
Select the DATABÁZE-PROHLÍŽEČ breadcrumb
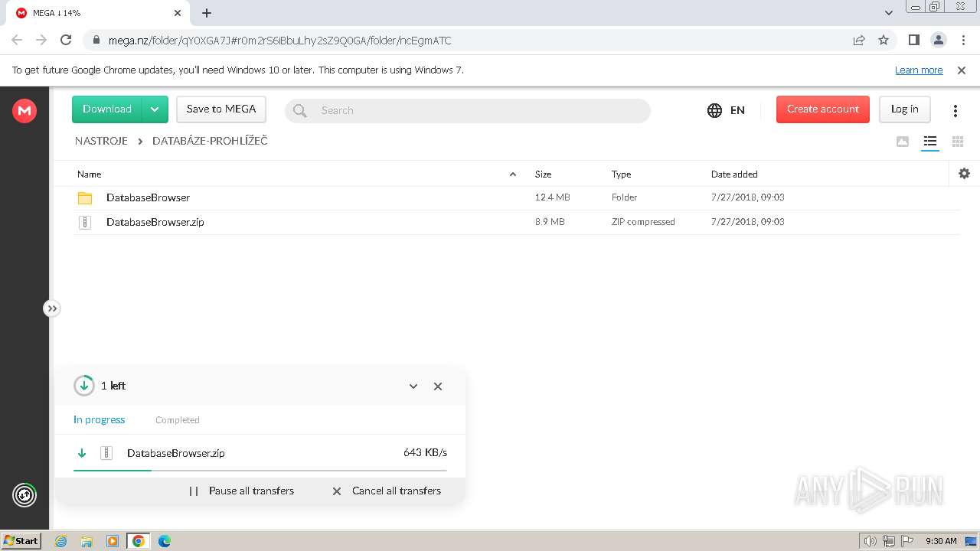coord(210,141)
